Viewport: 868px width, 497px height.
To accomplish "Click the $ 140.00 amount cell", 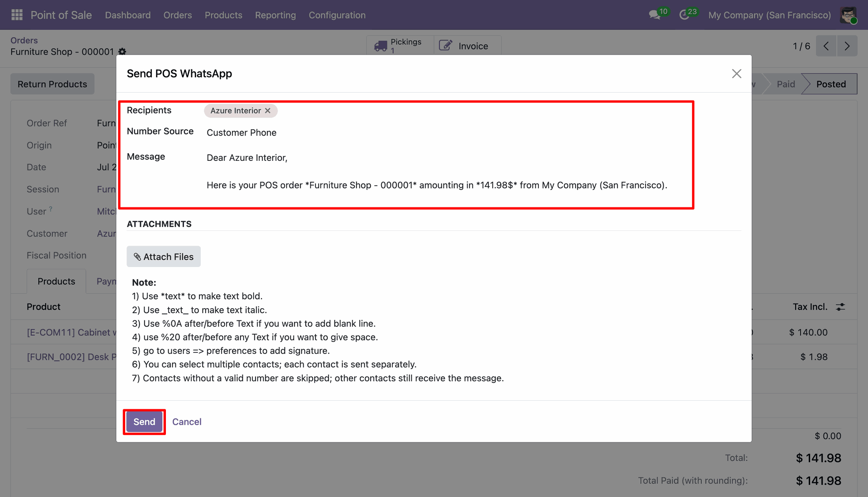I will pyautogui.click(x=808, y=333).
